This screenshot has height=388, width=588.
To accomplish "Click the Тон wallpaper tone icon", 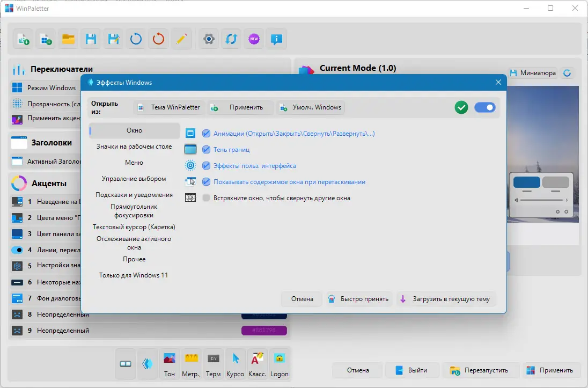I will pos(170,364).
